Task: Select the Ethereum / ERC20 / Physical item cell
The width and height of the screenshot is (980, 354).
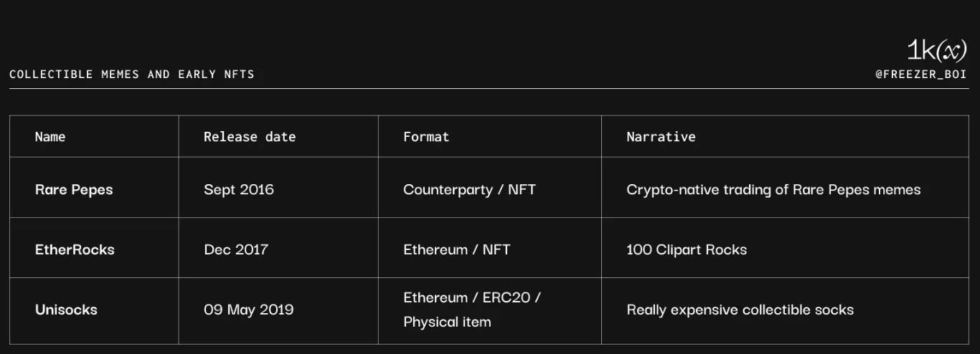Action: click(x=472, y=310)
